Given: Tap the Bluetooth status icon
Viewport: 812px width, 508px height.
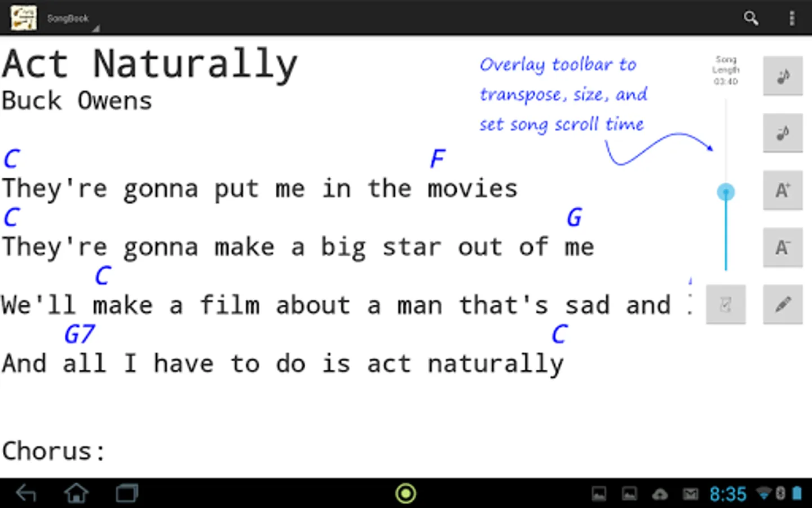Looking at the screenshot, I should click(780, 494).
